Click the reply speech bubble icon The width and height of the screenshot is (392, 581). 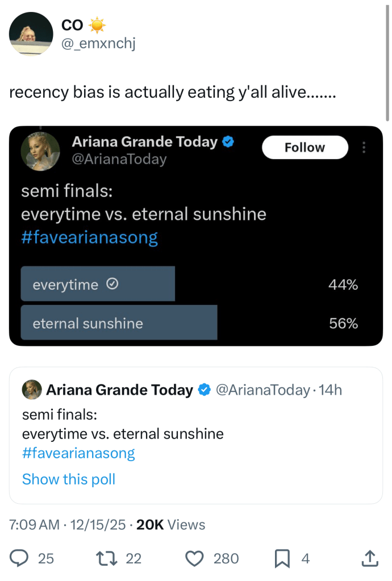[x=20, y=558]
